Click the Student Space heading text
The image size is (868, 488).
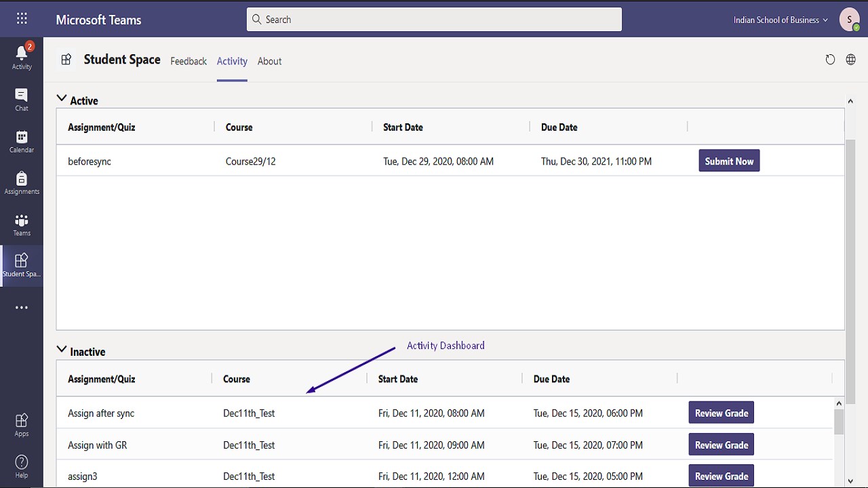click(122, 60)
